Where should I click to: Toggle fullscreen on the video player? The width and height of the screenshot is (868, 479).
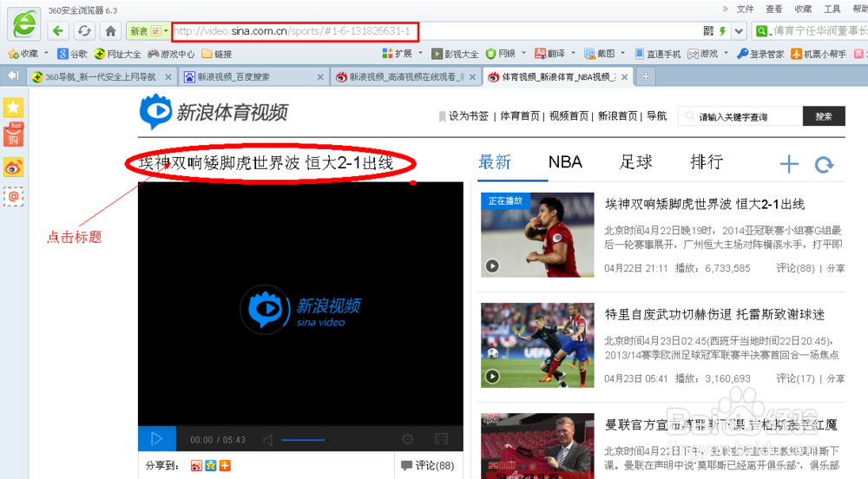click(x=441, y=439)
